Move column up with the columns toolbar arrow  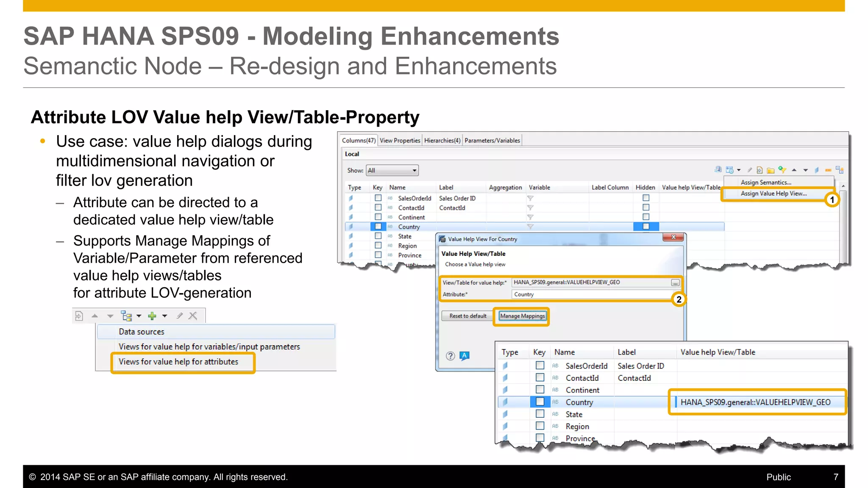(x=794, y=170)
